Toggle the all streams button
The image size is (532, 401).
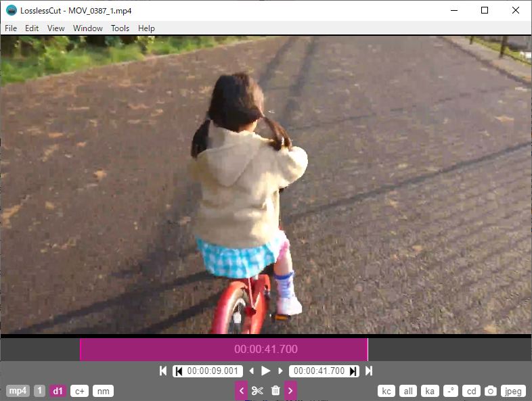click(408, 391)
